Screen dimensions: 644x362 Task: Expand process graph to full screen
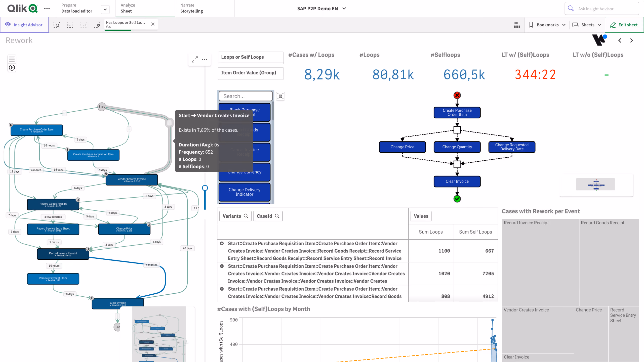[195, 59]
